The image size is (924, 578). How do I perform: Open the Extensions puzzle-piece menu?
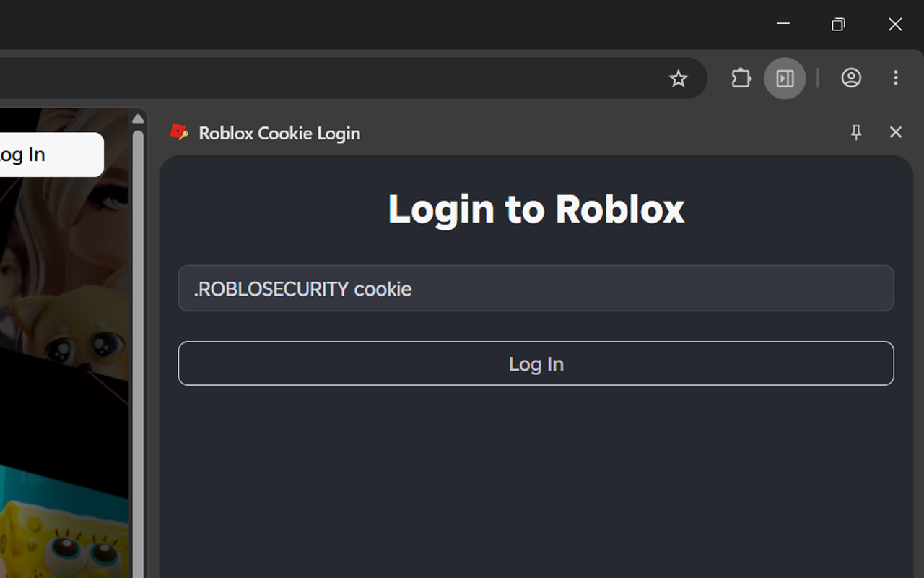741,78
